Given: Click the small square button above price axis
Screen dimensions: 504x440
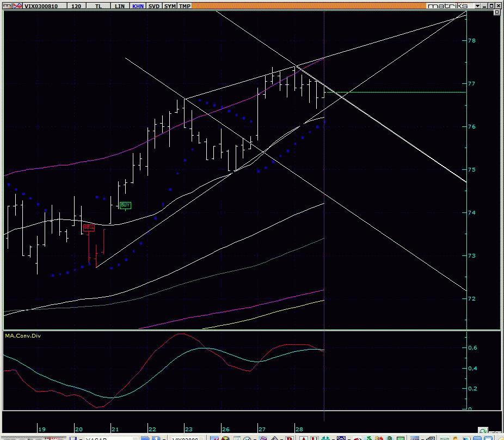Looking at the screenshot, I should pyautogui.click(x=496, y=12).
